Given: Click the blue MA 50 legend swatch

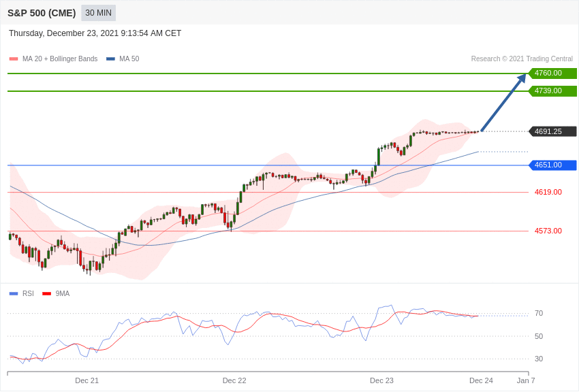Looking at the screenshot, I should point(110,59).
